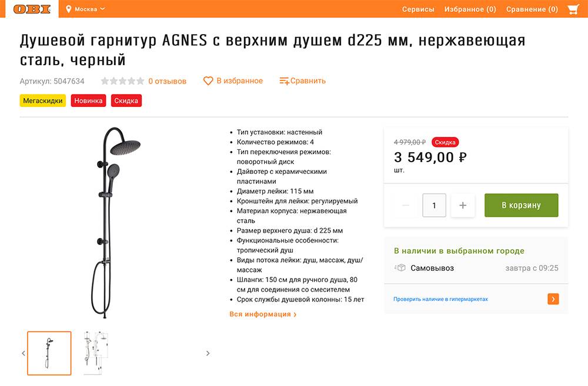Image resolution: width=588 pixels, height=386 pixels.
Task: Expand Вся информация product details
Action: (263, 314)
